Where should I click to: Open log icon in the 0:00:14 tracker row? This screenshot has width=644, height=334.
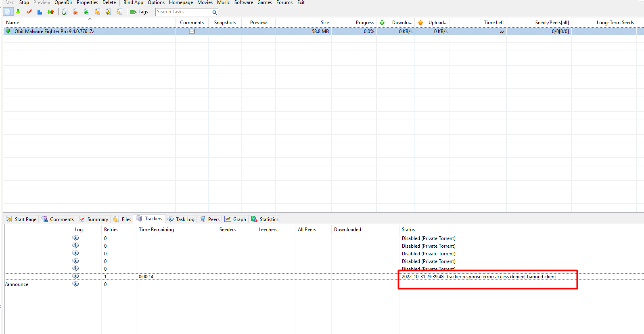pyautogui.click(x=75, y=276)
